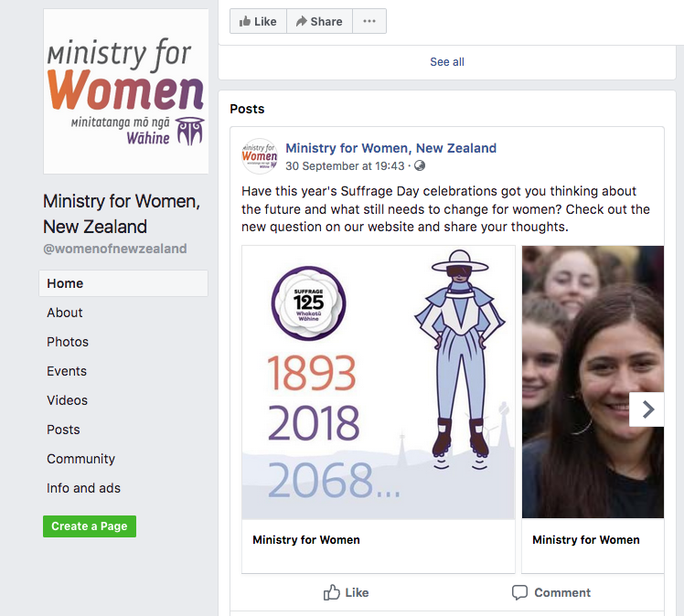684x616 pixels.
Task: Select Home in the page sidebar
Action: 123,283
